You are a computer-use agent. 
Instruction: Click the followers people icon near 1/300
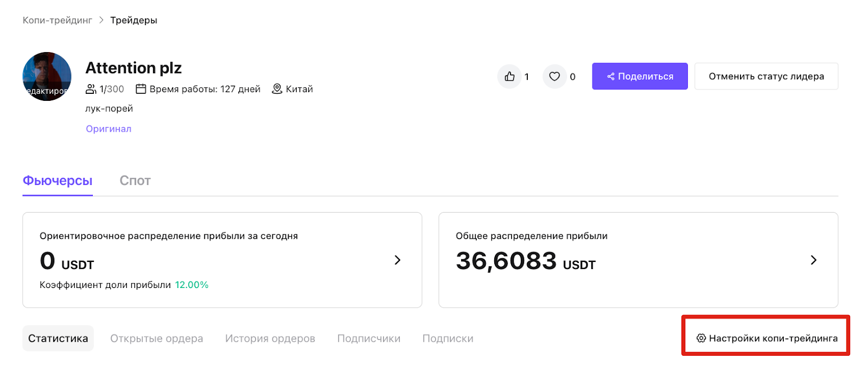91,89
